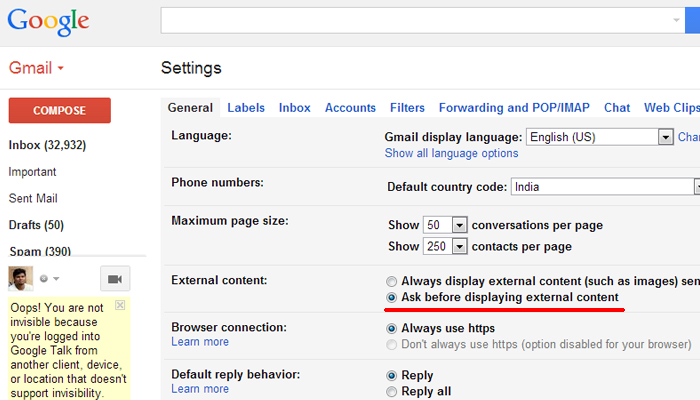Focus the Google search box

(x=423, y=20)
